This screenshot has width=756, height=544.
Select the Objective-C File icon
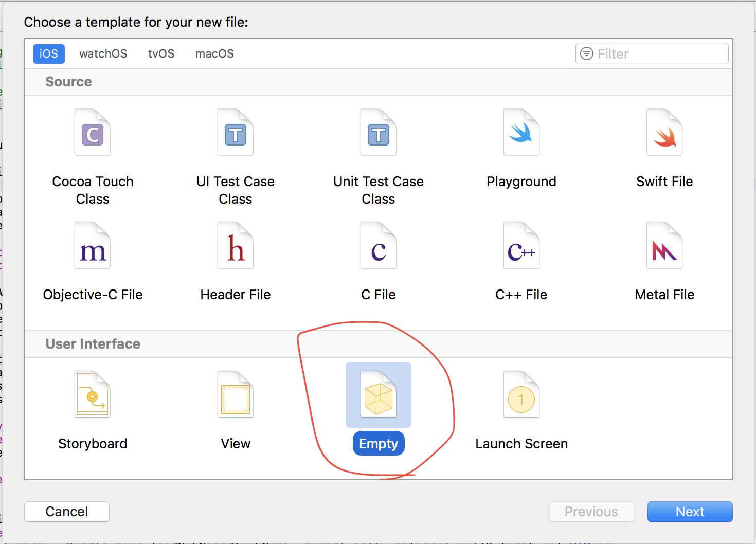tap(93, 246)
